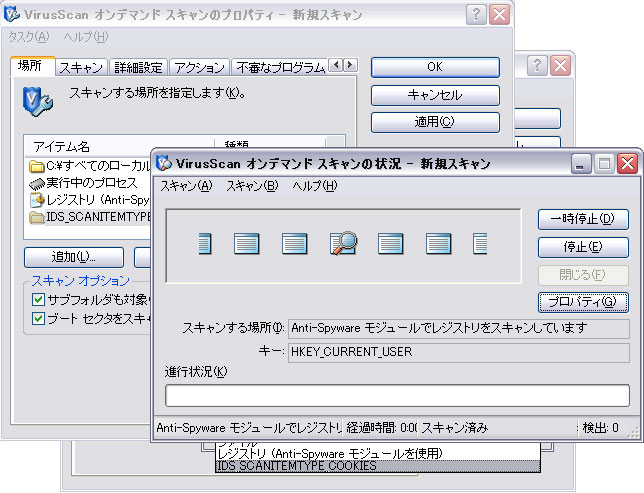This screenshot has width=644, height=493.
Task: Click the OK button
Action: pos(435,67)
